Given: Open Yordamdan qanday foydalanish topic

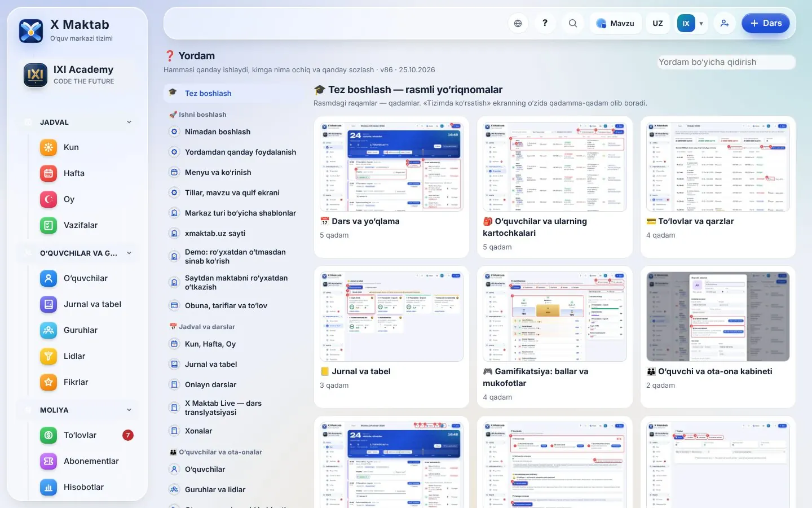Looking at the screenshot, I should (x=233, y=152).
